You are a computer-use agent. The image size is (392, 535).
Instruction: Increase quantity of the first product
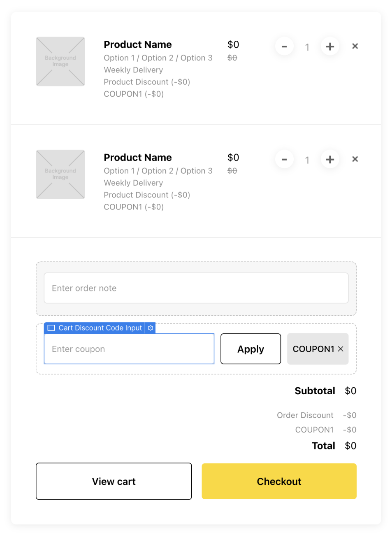(x=330, y=47)
